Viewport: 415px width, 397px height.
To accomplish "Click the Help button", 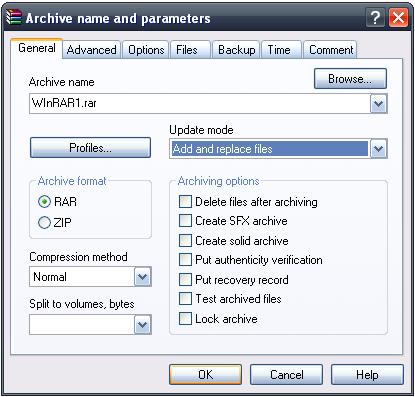I will pyautogui.click(x=367, y=374).
